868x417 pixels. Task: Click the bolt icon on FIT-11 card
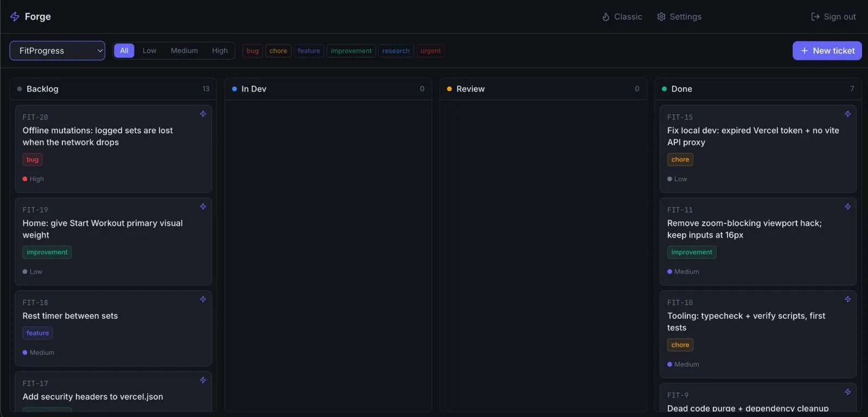[847, 207]
